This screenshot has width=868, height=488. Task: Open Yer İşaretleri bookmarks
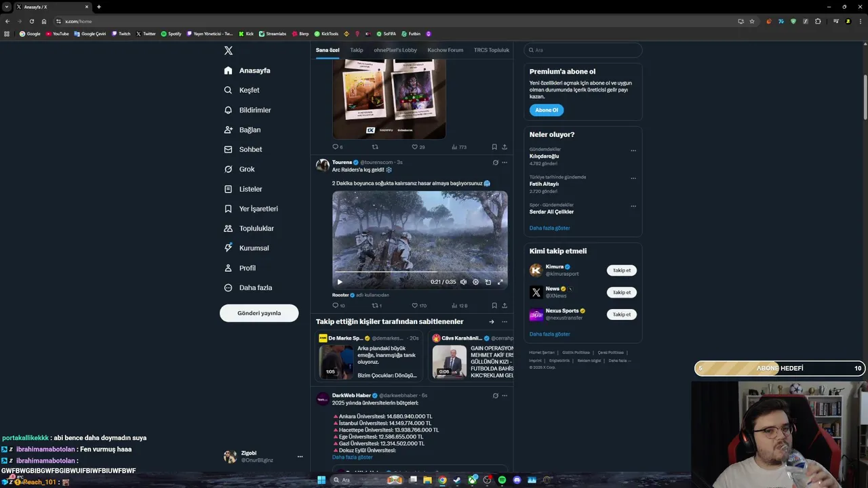click(x=251, y=209)
